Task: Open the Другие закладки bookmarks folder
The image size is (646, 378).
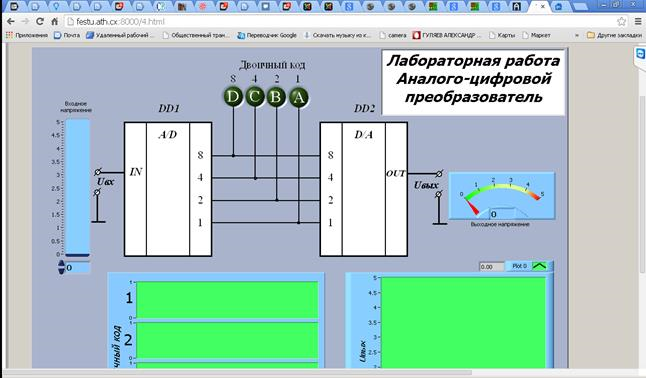Action: click(614, 35)
